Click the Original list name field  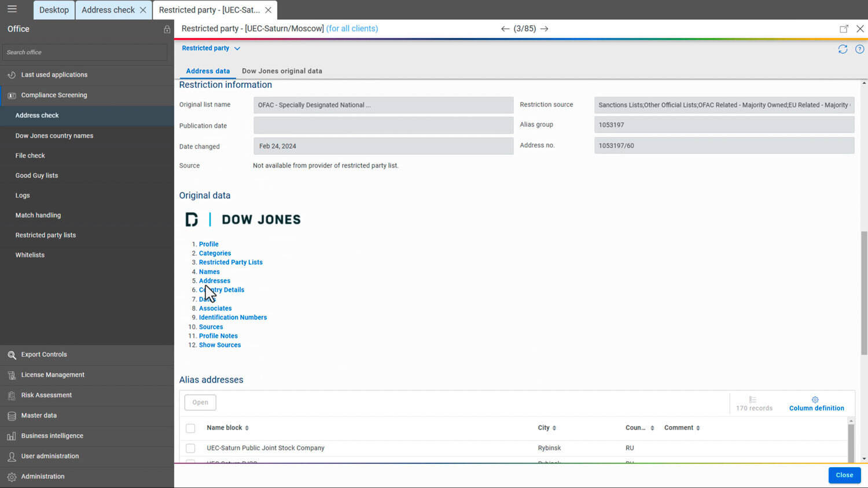[383, 105]
